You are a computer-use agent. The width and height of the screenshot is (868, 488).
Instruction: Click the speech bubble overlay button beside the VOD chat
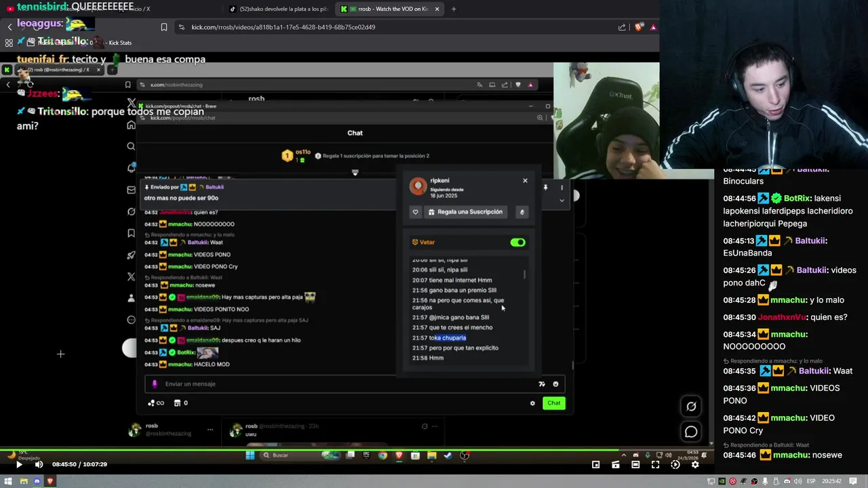[691, 432]
